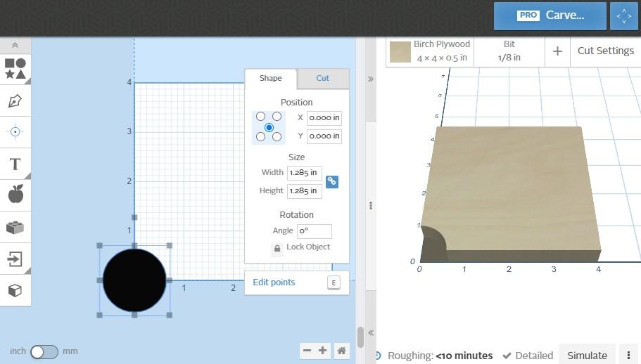641x364 pixels.
Task: Click the rotation Angle input field
Action: 315,231
